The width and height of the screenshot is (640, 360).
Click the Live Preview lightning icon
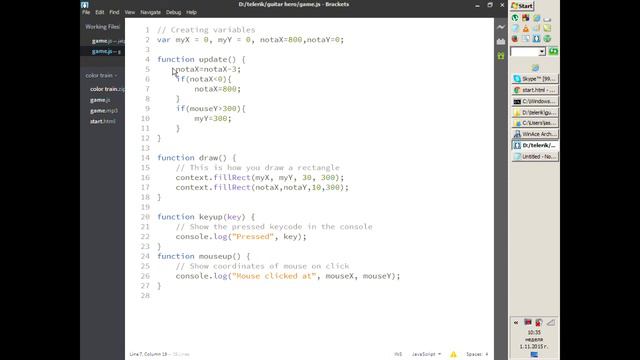pos(501,27)
